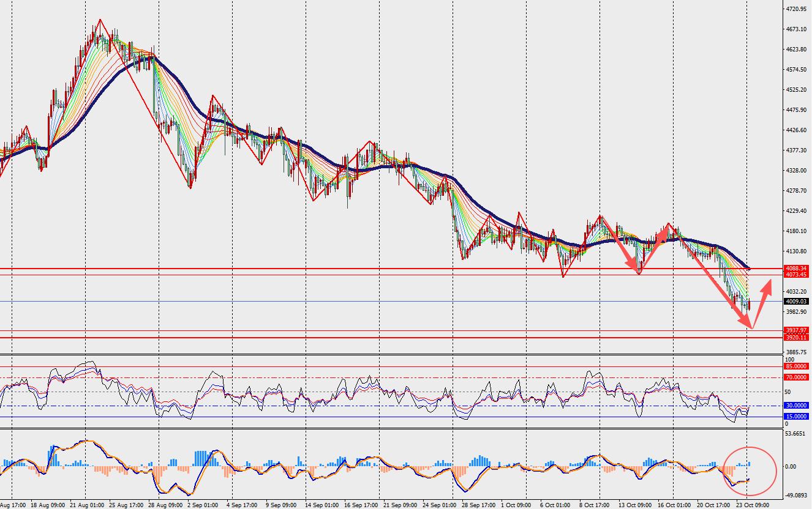Select the 4525.20 price scale value
The height and width of the screenshot is (509, 812).
click(797, 90)
